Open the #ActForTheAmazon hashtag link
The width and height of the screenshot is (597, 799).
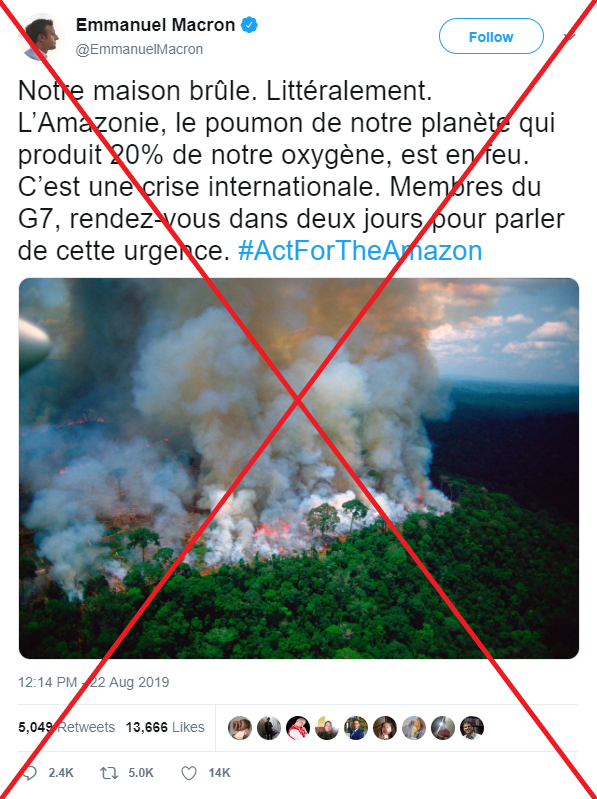pos(360,251)
